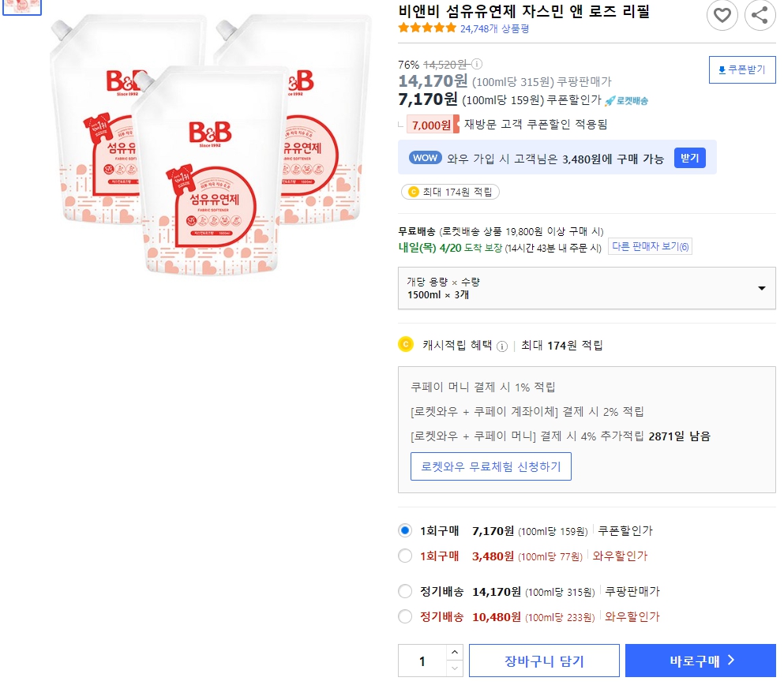Click the WOW membership badge
Screen dimensions: 784x685
click(425, 158)
